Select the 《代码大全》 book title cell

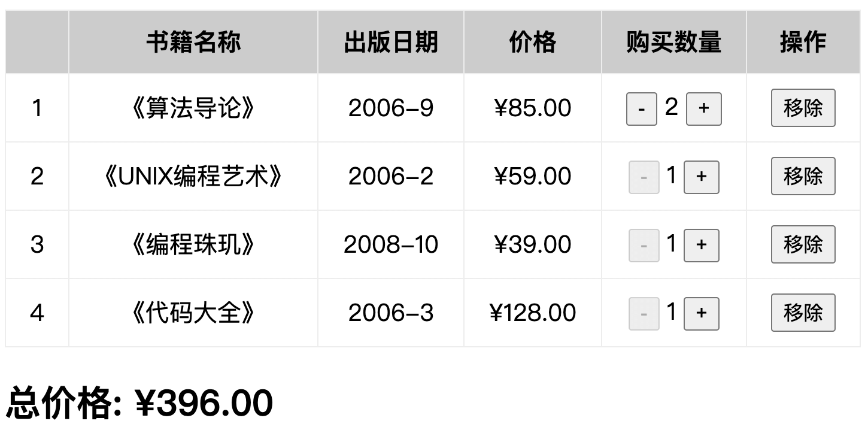pos(193,313)
